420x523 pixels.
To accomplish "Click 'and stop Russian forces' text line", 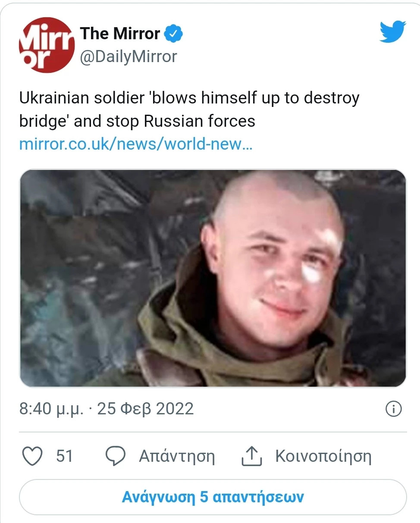I will pos(165,121).
